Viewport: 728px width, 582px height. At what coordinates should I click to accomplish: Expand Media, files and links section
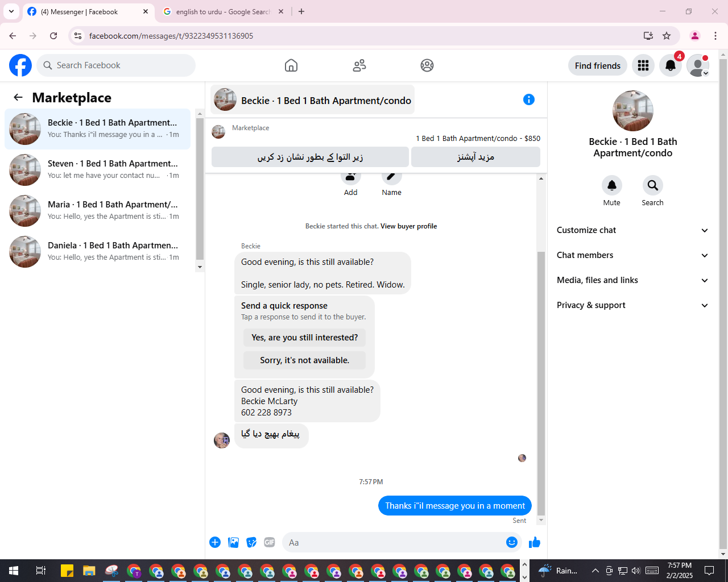632,280
